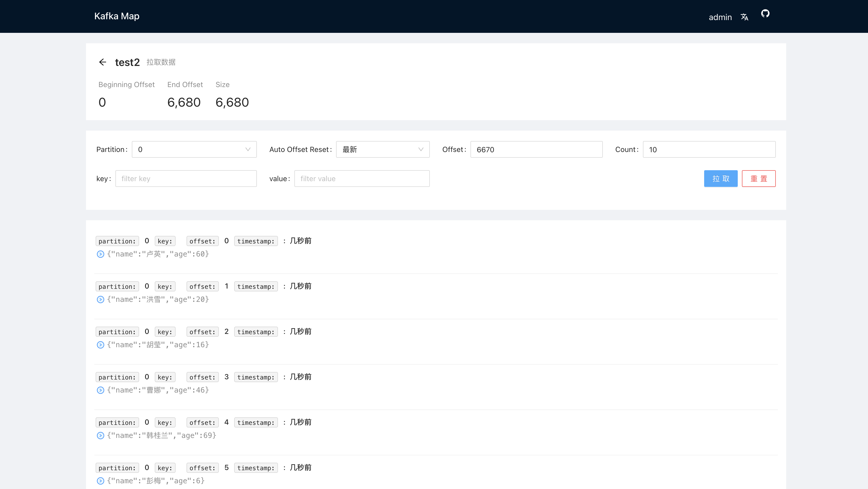Expand the 韩桂兰 message circle icon
The height and width of the screenshot is (489, 868).
click(100, 435)
